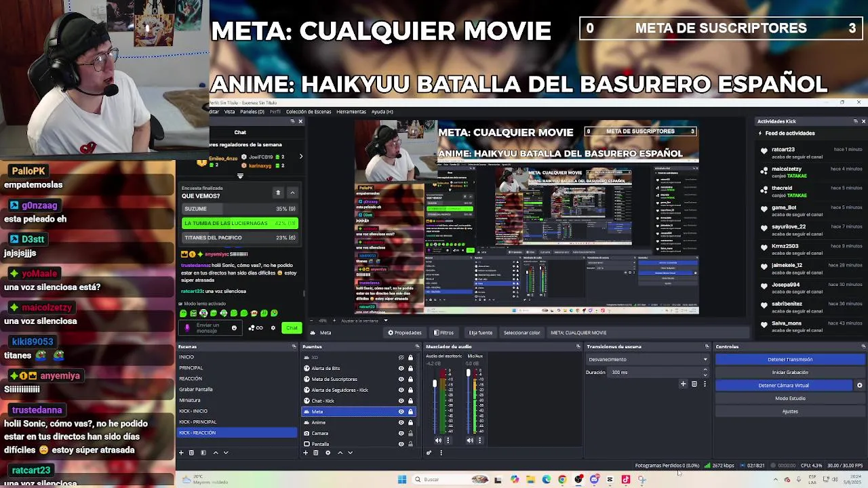Move the selected source up

point(340,452)
